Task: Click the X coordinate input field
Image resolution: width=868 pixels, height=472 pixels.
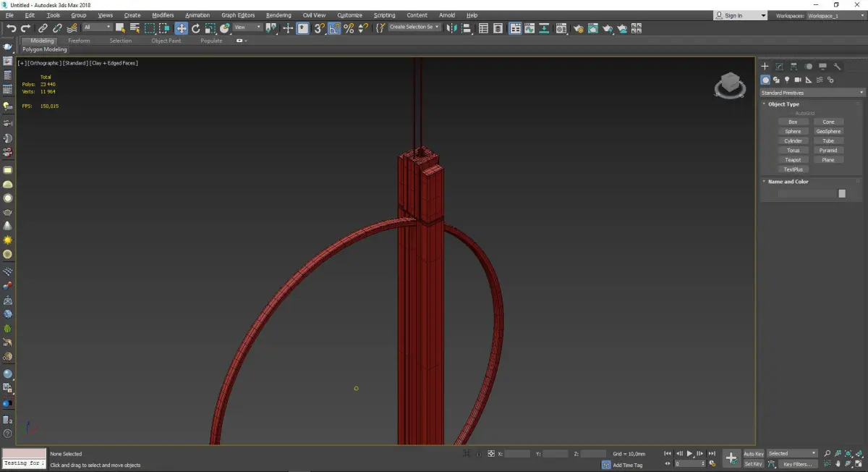Action: click(x=517, y=453)
